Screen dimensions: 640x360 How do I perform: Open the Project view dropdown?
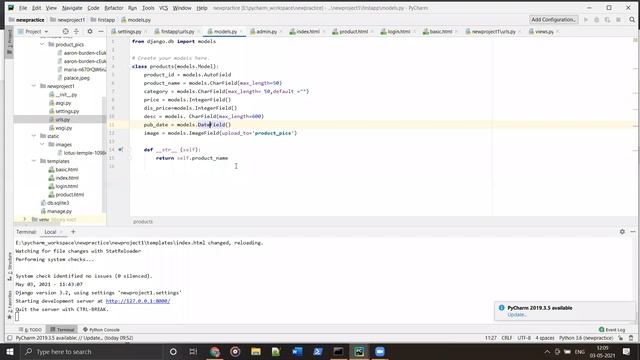click(x=33, y=31)
